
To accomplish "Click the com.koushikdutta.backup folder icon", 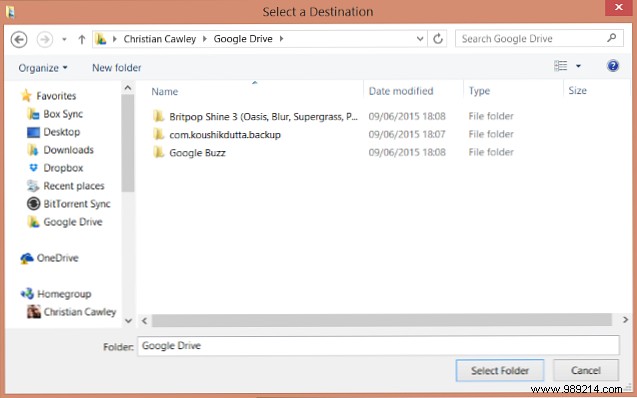I will tap(158, 134).
